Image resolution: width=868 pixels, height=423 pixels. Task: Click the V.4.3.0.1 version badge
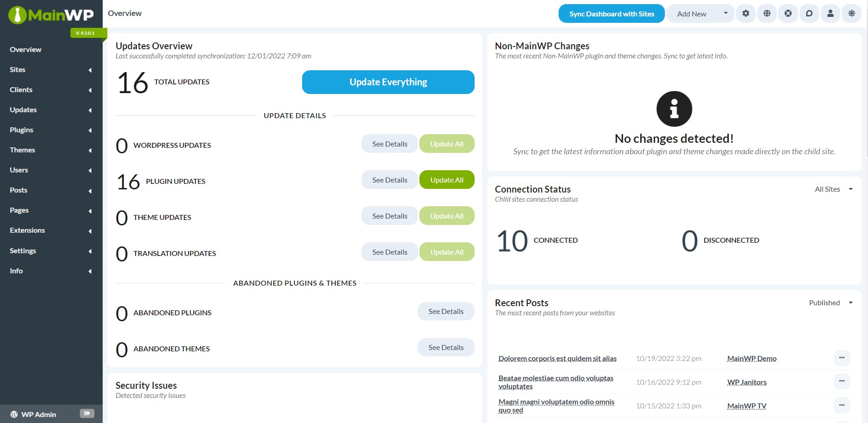pos(88,33)
